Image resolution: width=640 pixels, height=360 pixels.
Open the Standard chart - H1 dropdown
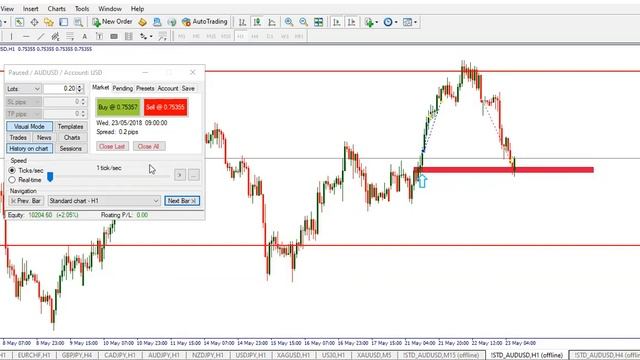click(x=104, y=201)
